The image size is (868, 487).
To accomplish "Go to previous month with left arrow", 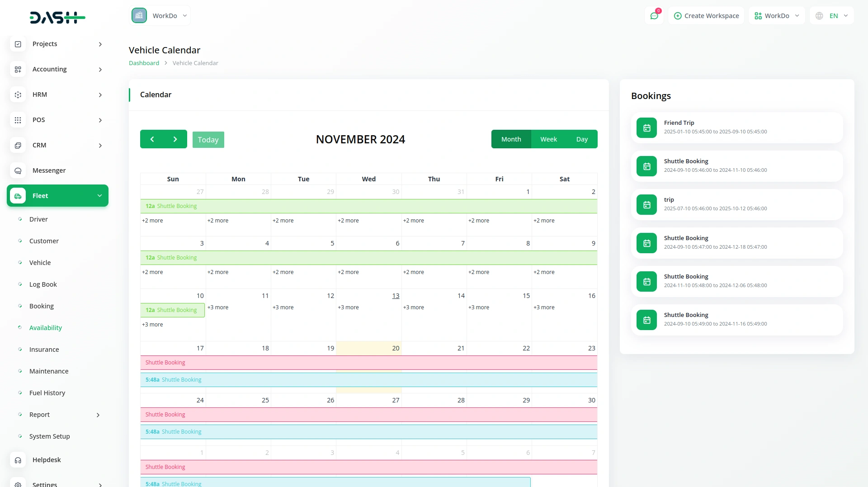I will coord(152,139).
